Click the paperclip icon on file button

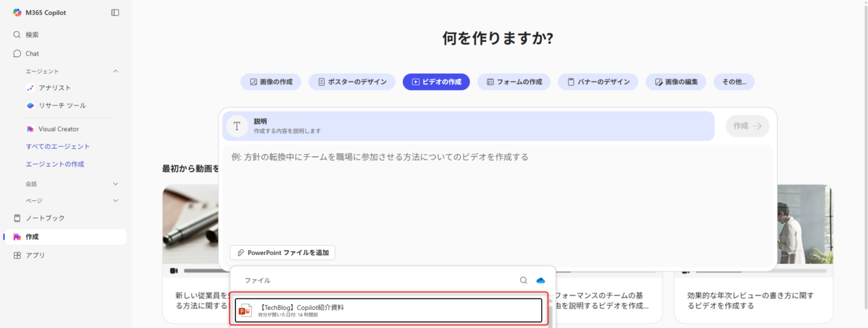241,253
